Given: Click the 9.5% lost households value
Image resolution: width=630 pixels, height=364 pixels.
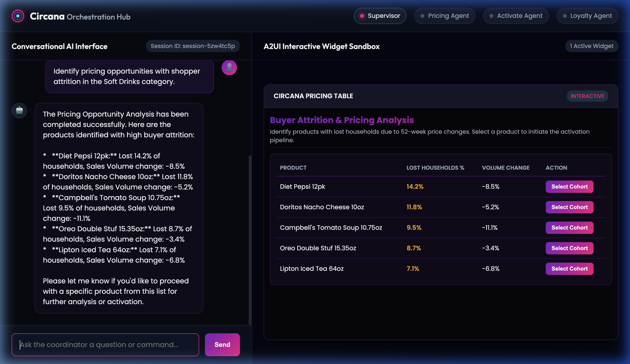Looking at the screenshot, I should [414, 227].
